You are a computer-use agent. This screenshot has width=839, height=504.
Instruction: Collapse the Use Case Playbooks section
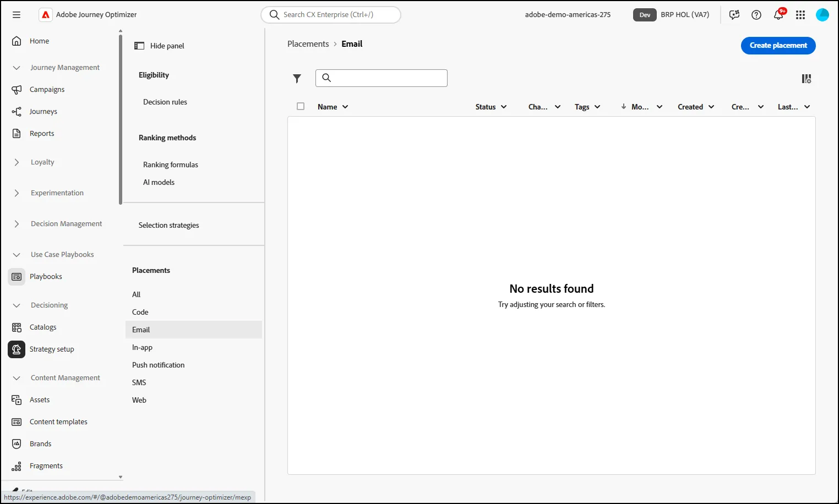coord(17,255)
